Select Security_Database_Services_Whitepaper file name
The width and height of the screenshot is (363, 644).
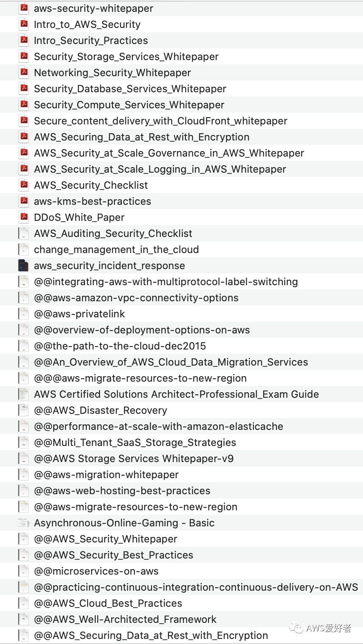pos(130,89)
